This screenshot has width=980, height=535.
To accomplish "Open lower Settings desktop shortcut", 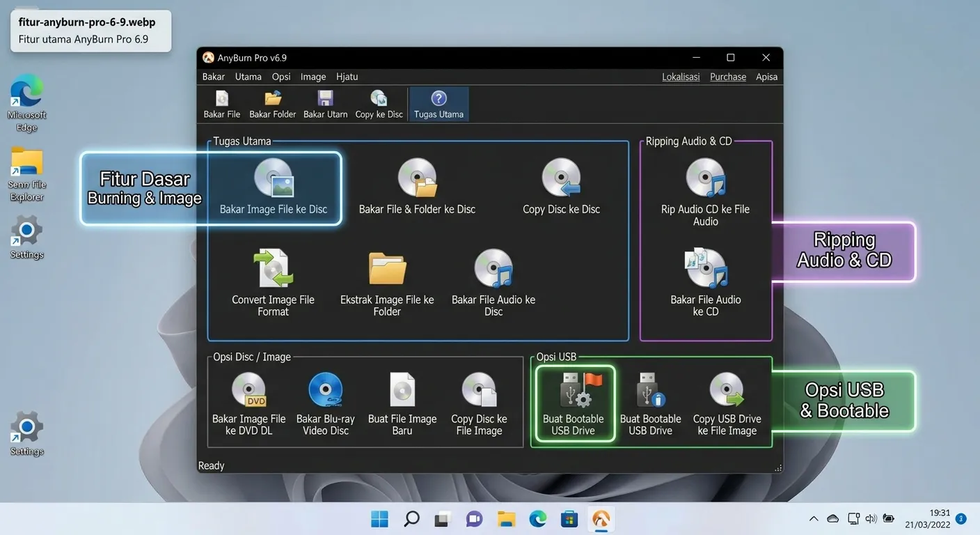I will click(x=27, y=433).
